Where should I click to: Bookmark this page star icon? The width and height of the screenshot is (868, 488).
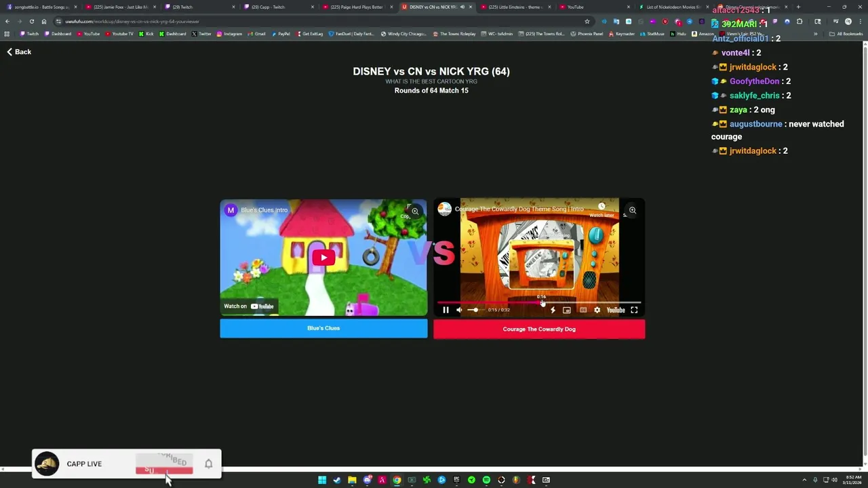pyautogui.click(x=587, y=21)
